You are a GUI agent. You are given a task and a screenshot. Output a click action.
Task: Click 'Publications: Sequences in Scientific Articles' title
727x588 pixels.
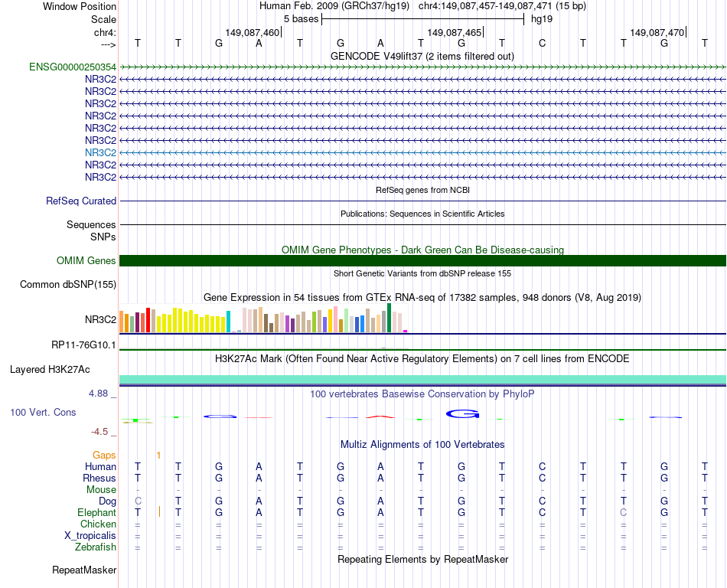[422, 214]
